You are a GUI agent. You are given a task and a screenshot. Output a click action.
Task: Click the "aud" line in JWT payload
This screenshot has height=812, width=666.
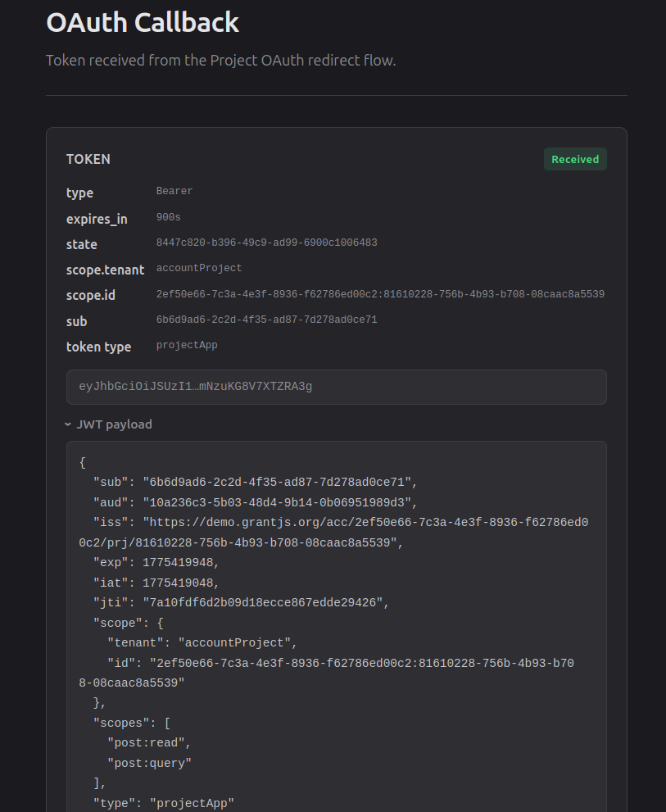[x=256, y=502]
